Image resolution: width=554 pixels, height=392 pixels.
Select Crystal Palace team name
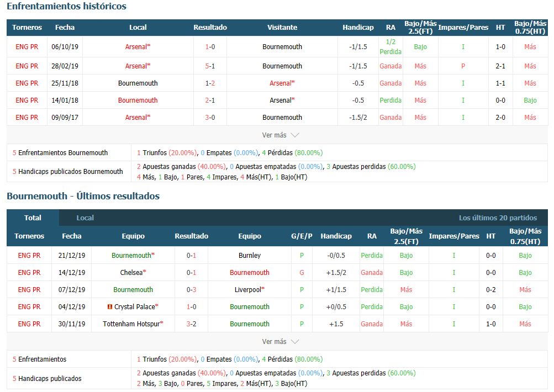[135, 307]
